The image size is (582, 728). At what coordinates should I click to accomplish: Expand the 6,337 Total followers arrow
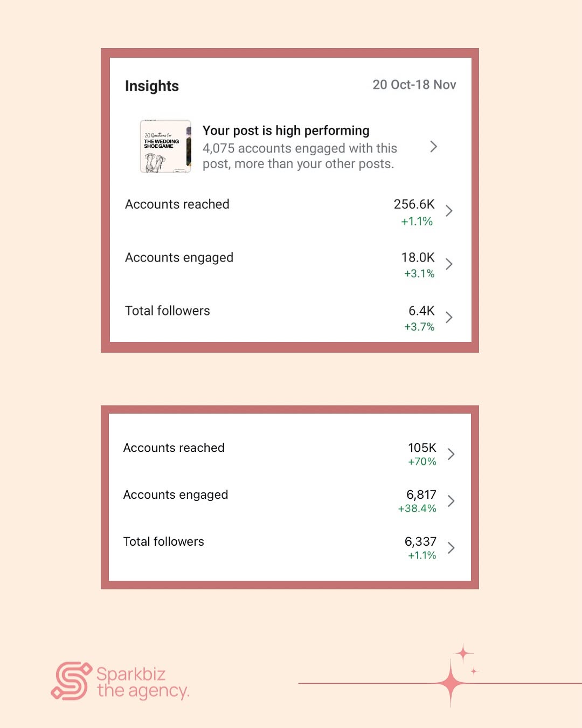coord(451,548)
